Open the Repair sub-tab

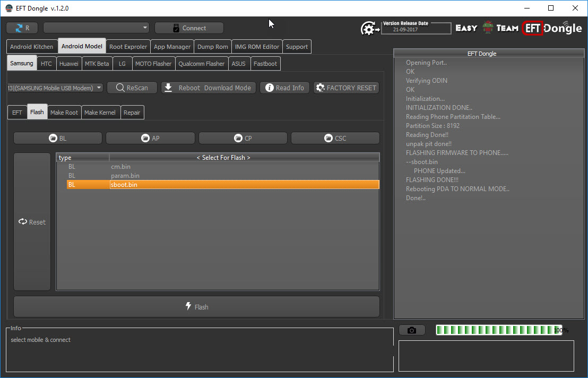coord(132,112)
